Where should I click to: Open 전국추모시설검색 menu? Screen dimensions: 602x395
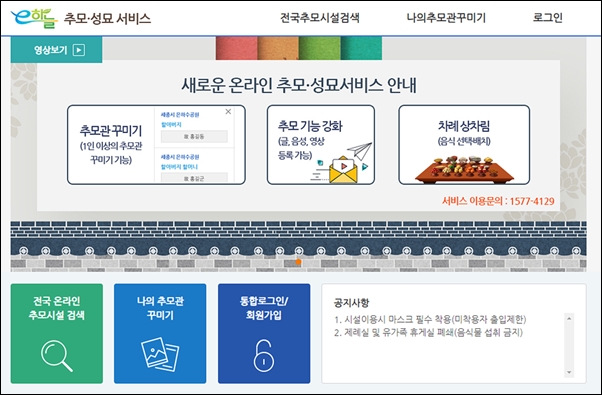coord(320,18)
